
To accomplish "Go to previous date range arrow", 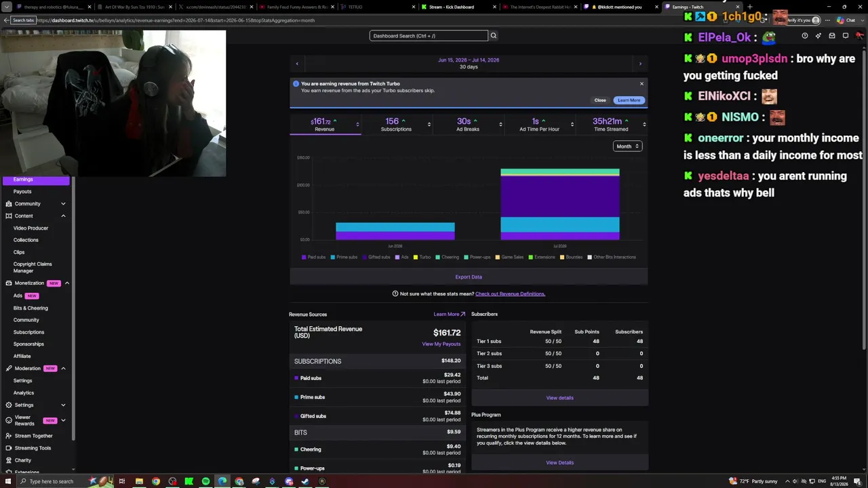I will click(297, 64).
